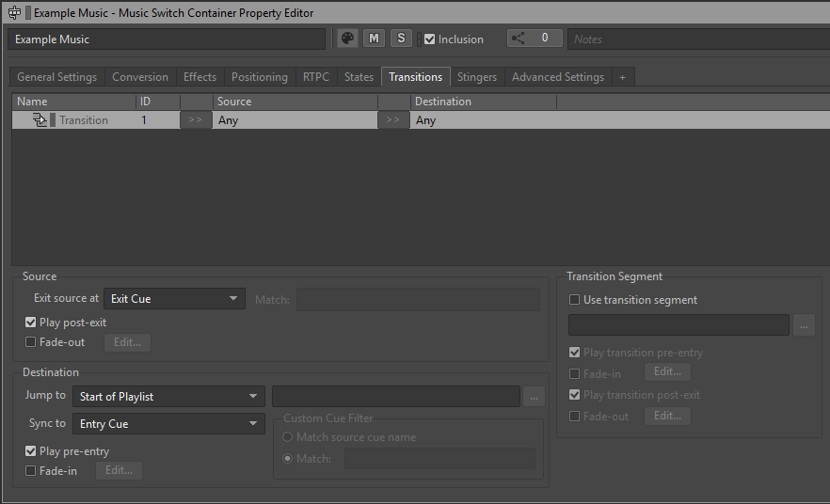Viewport: 830px width, 504px height.
Task: Enable Use transition segment
Action: click(x=574, y=300)
